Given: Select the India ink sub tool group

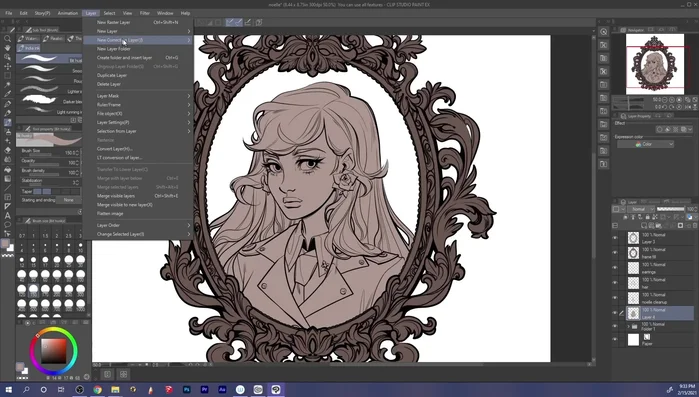Looking at the screenshot, I should 30,48.
